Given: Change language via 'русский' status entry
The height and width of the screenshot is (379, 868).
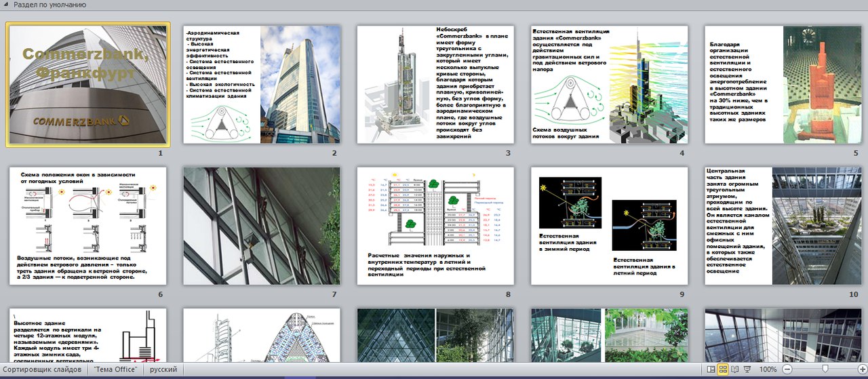Looking at the screenshot, I should [163, 370].
